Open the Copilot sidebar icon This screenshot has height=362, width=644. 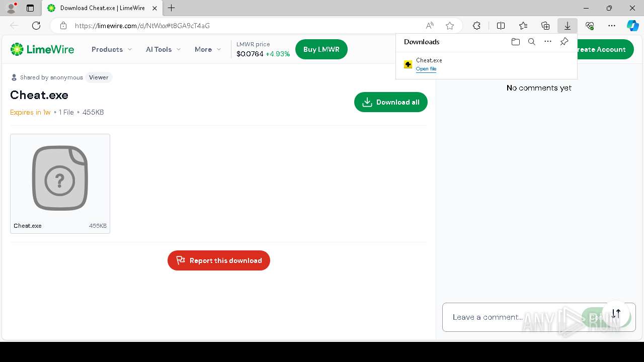click(632, 26)
